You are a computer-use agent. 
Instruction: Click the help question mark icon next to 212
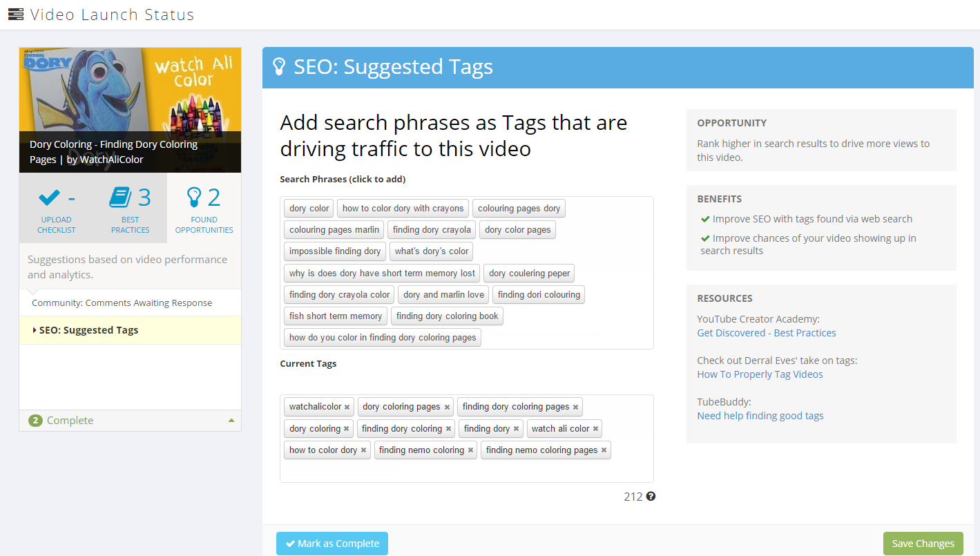point(651,497)
